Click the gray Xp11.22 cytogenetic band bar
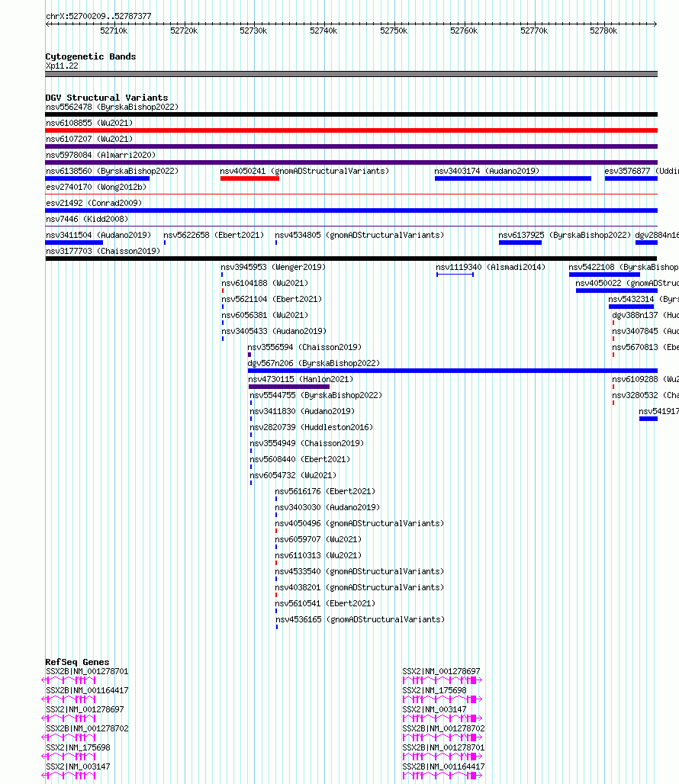679x784 pixels. coord(351,74)
